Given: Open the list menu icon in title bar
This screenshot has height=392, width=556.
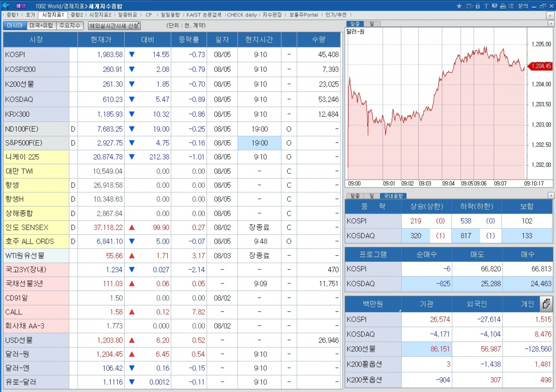Looking at the screenshot, I should click(x=511, y=6).
